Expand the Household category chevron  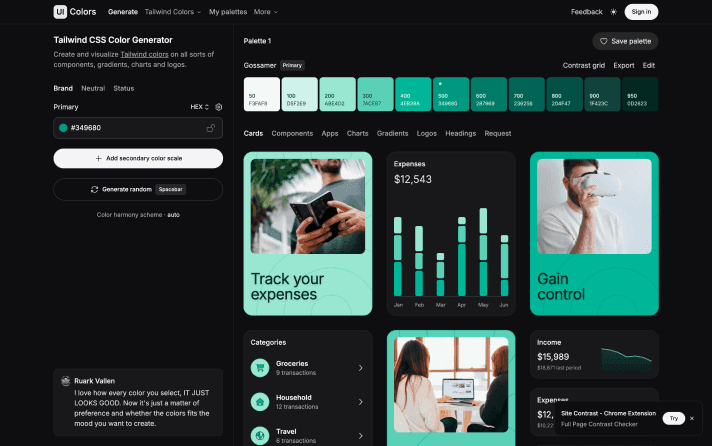click(x=361, y=402)
